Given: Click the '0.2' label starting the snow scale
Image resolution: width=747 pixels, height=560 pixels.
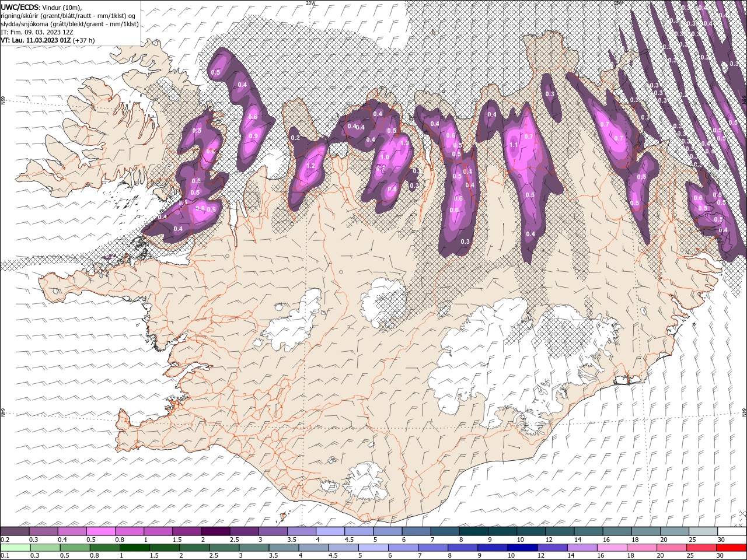Looking at the screenshot, I should click(5, 540).
